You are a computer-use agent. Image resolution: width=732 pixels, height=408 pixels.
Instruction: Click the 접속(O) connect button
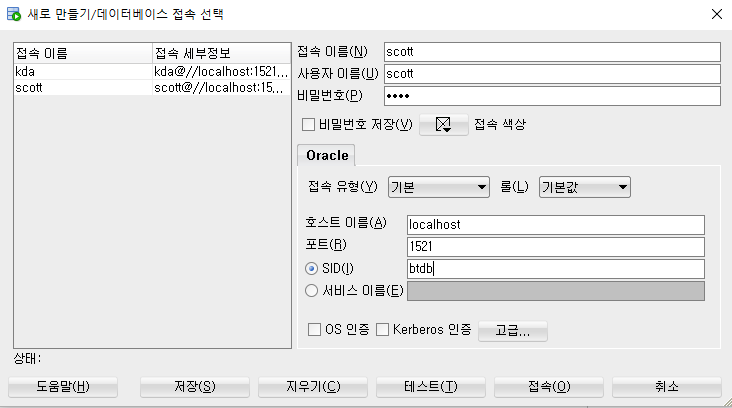[549, 387]
